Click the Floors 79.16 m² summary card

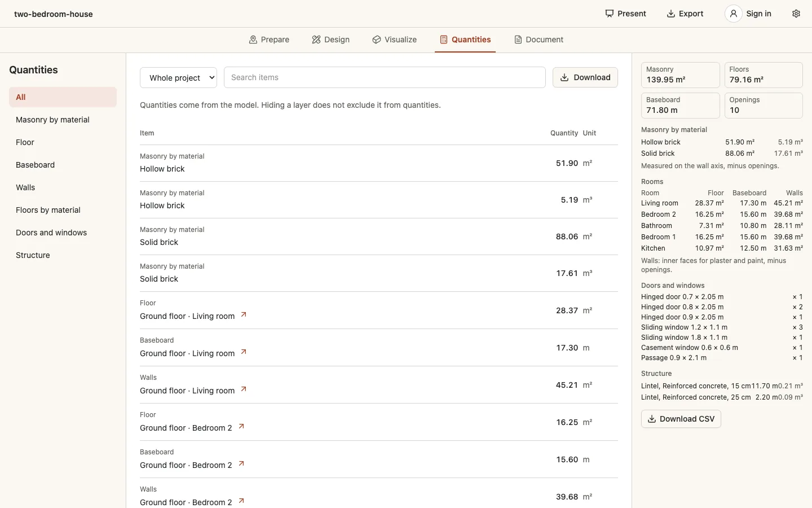click(x=764, y=75)
